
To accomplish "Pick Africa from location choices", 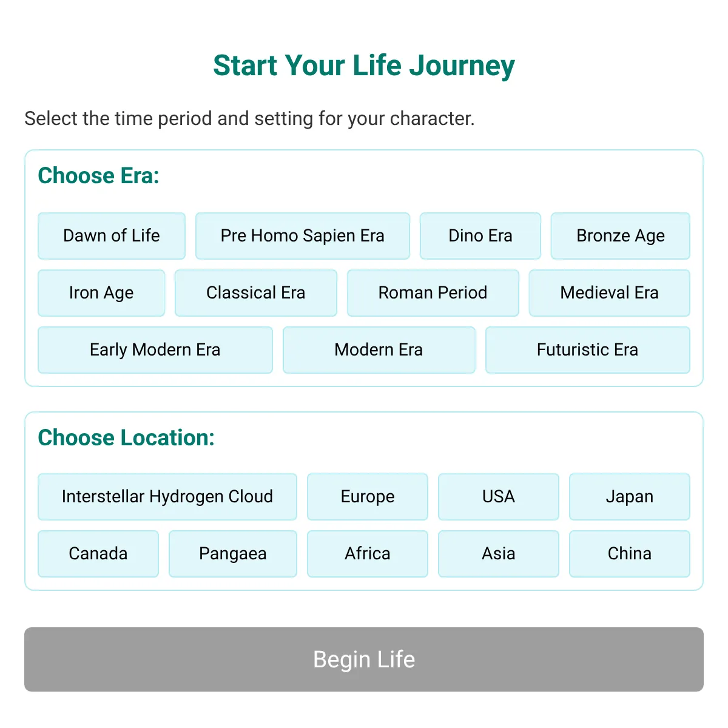I will coord(368,554).
